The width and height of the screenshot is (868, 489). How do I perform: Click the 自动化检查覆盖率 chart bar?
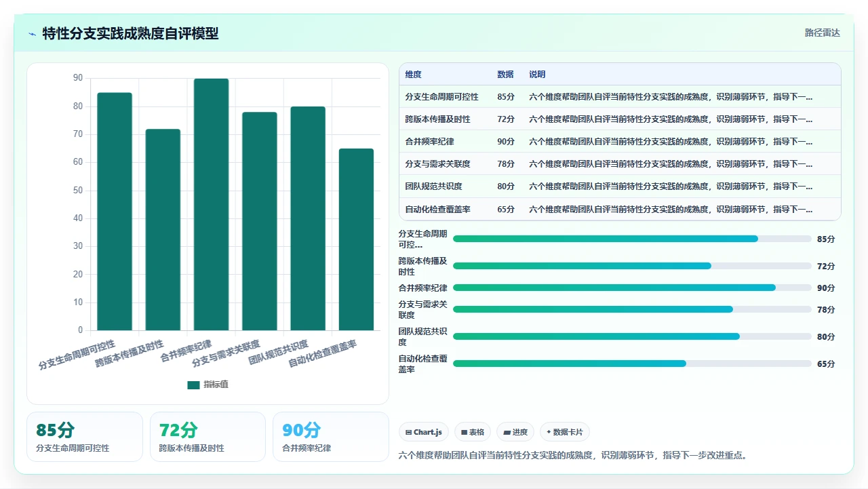tap(356, 239)
